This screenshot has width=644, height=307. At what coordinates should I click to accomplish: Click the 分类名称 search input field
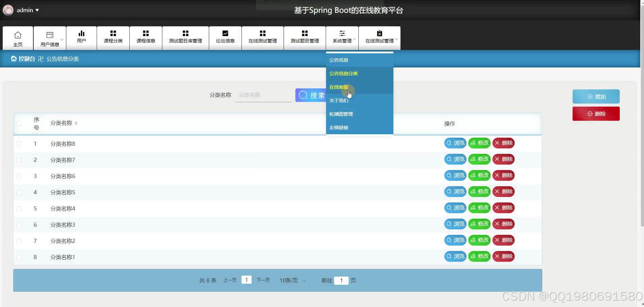coord(263,95)
